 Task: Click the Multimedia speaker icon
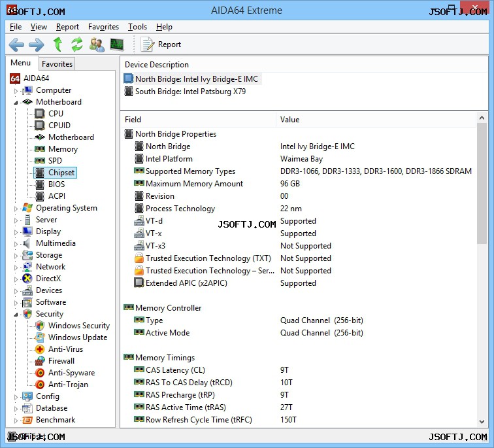click(26, 243)
